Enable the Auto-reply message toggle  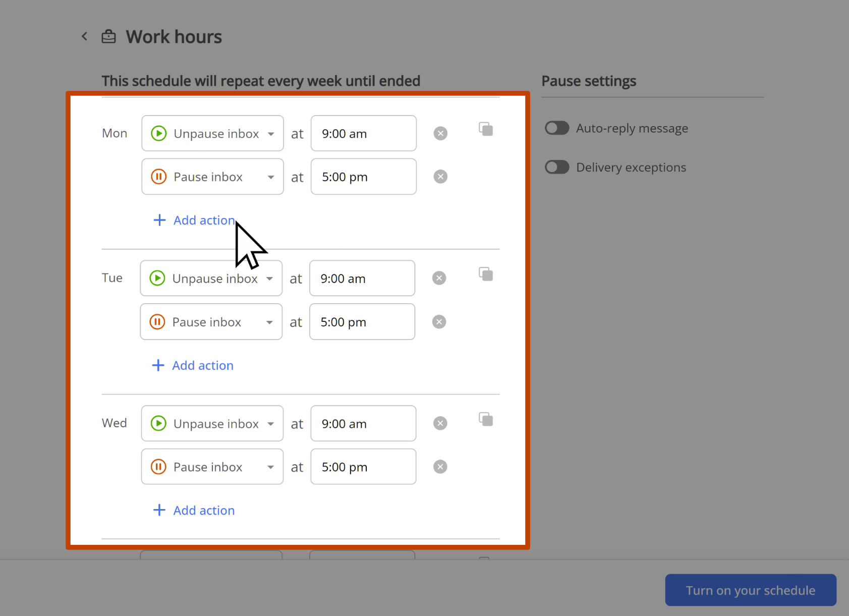coord(557,128)
